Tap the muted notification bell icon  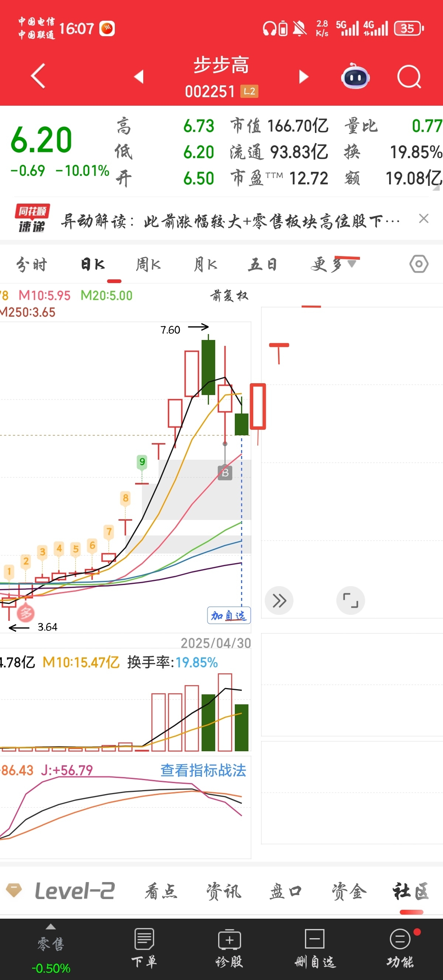click(300, 28)
